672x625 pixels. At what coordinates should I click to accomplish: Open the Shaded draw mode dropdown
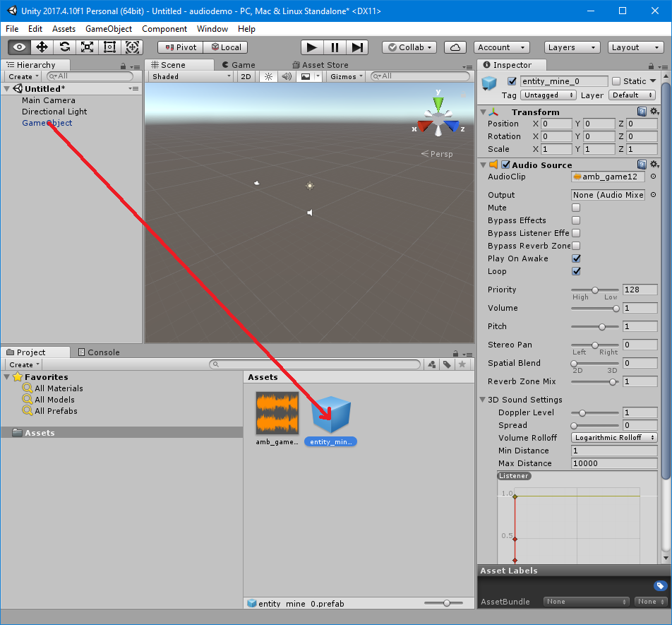point(191,76)
